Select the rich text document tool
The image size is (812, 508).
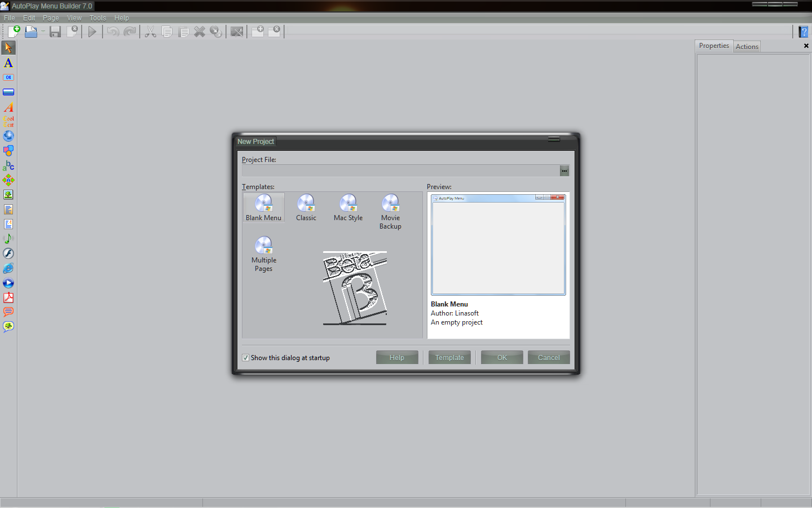click(x=8, y=224)
